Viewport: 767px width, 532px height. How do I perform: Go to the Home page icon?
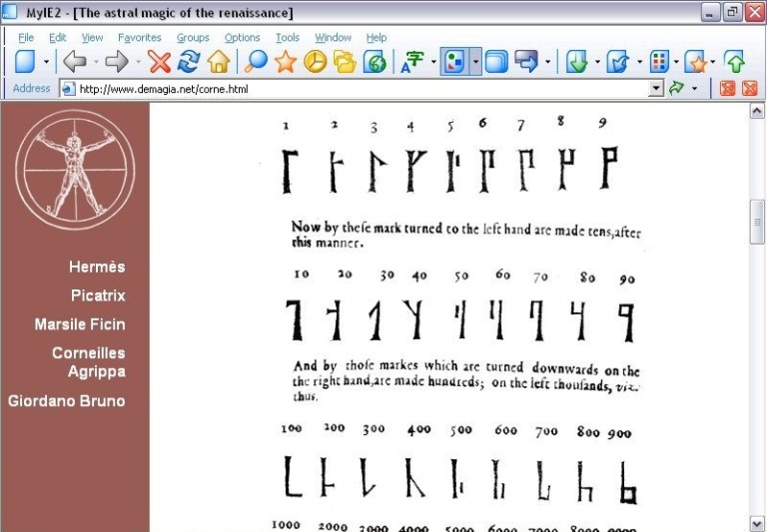218,62
